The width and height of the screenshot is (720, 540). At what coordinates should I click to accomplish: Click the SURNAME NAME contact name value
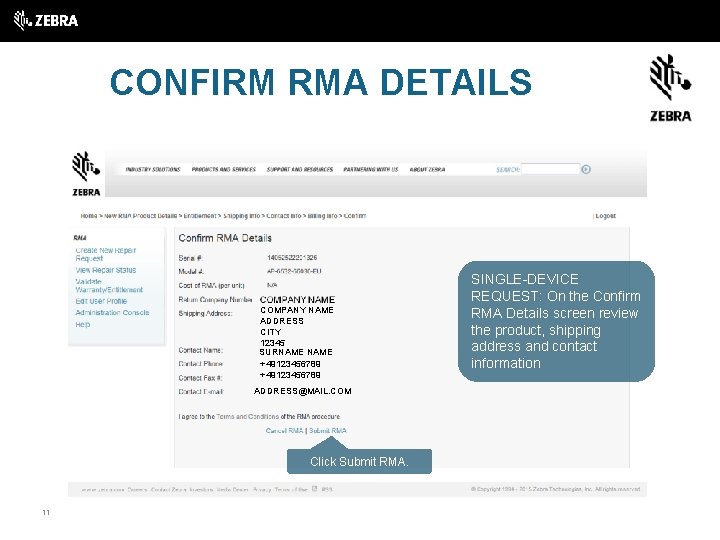[296, 352]
